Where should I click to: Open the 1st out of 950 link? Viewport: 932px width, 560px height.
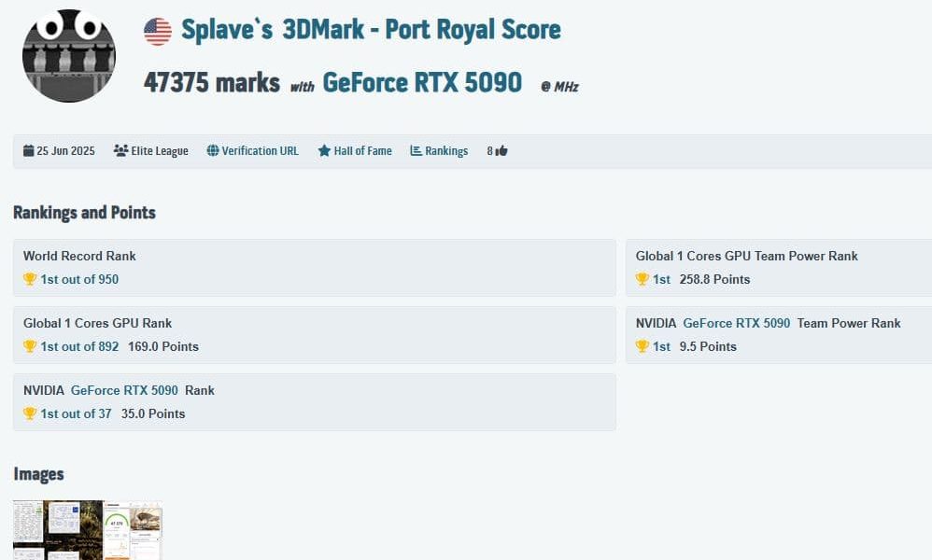point(79,279)
